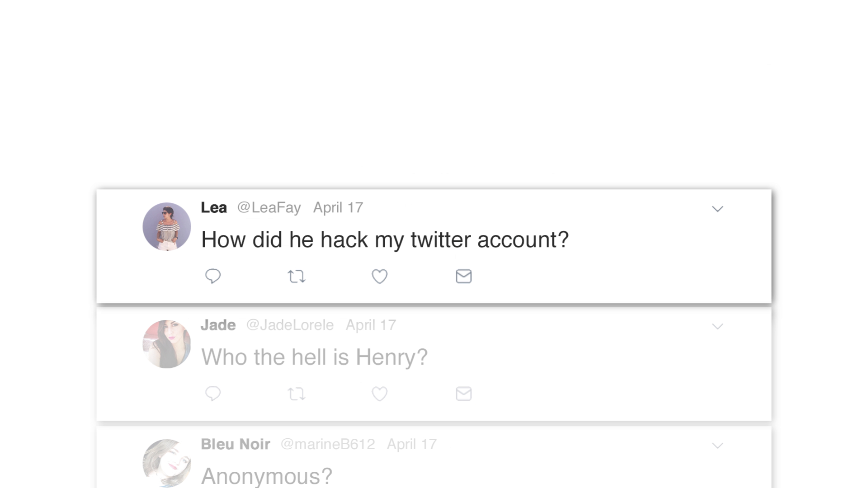Expand options chevron on Lea's tweet
Screen dimensions: 868x488
(717, 209)
